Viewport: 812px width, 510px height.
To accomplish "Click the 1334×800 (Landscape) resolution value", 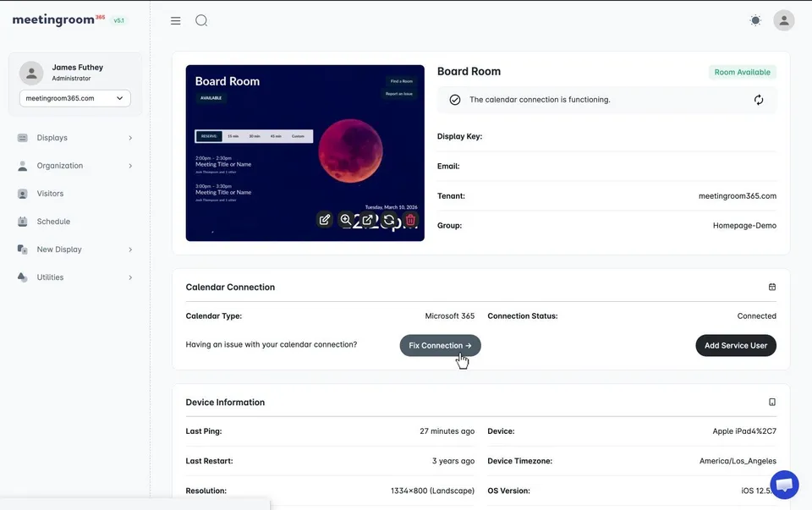I will click(x=432, y=491).
